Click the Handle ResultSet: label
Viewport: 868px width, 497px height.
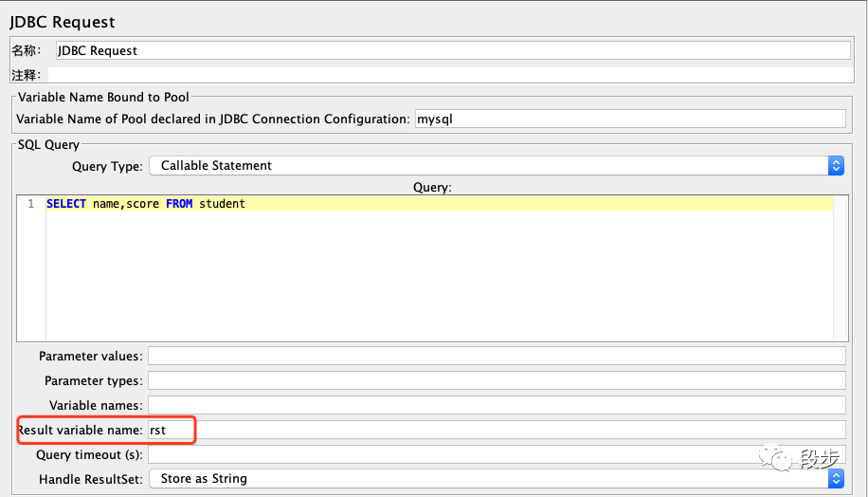coord(91,479)
